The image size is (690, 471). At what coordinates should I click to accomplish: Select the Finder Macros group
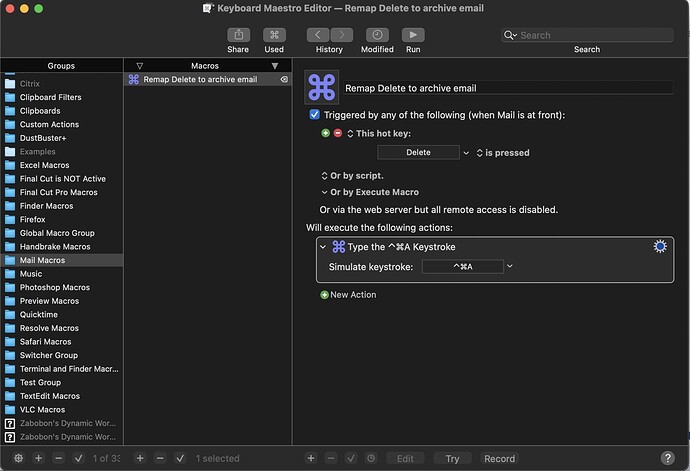(62, 206)
